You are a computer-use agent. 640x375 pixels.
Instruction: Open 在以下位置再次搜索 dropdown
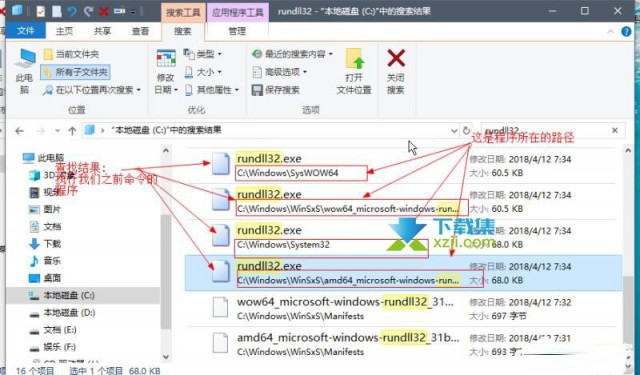click(x=92, y=90)
